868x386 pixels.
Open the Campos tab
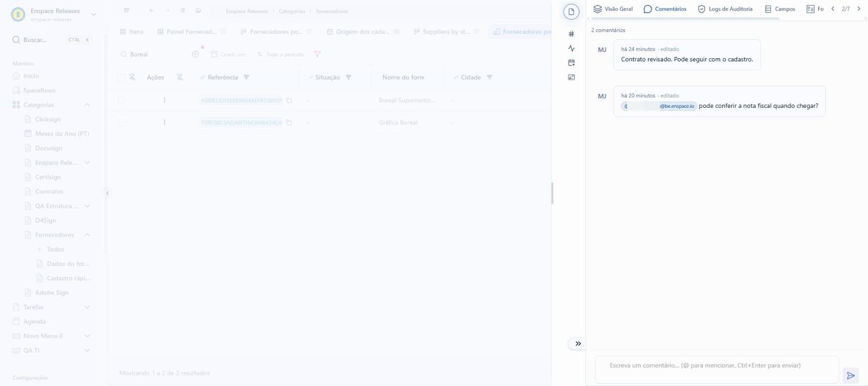coord(779,9)
